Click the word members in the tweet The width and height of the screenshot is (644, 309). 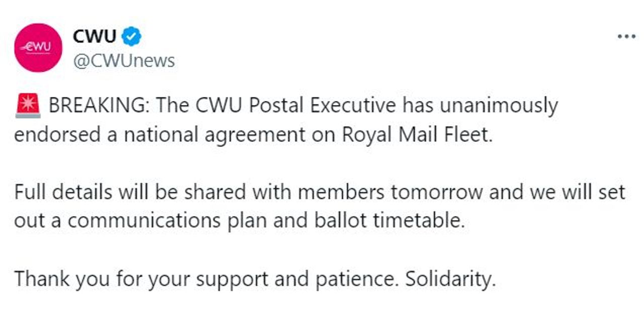[x=341, y=192]
